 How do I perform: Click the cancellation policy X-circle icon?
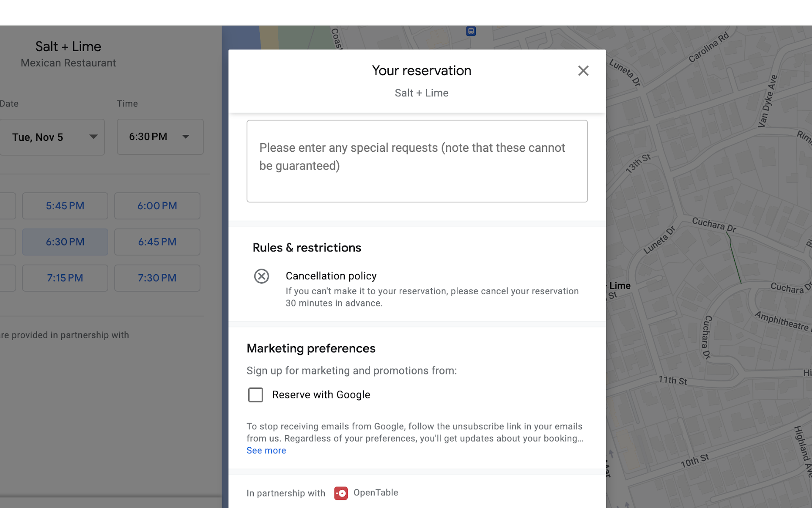pyautogui.click(x=261, y=276)
